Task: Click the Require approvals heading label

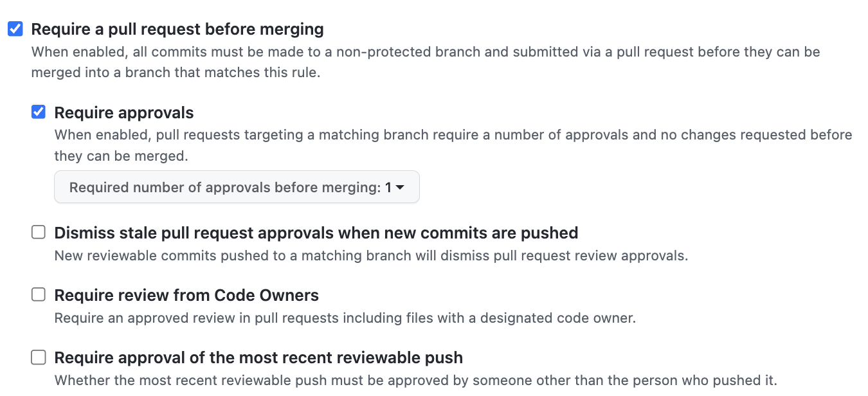Action: (x=124, y=112)
